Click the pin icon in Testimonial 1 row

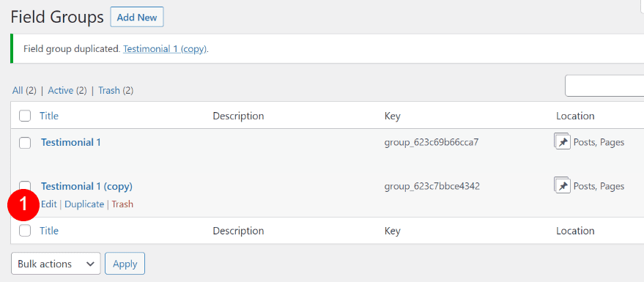[562, 141]
